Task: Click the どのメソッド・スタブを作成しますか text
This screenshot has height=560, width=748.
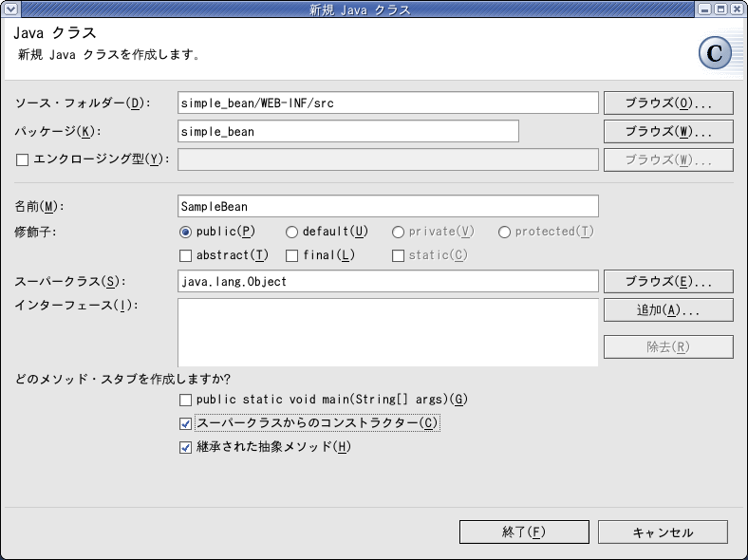Action: click(122, 380)
